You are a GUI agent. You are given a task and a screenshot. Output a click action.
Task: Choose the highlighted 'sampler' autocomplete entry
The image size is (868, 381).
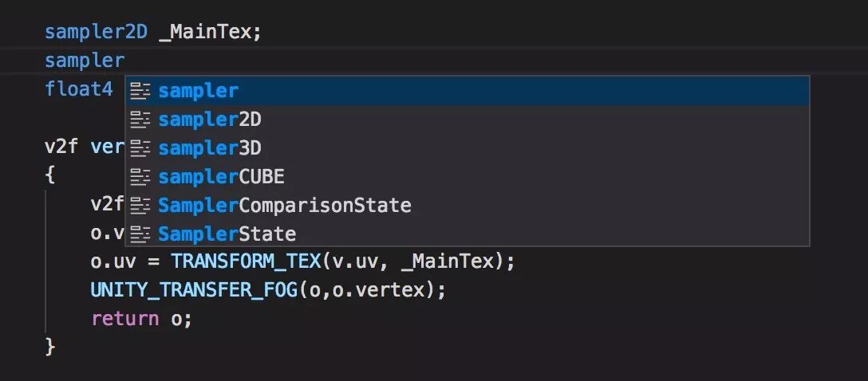(198, 91)
